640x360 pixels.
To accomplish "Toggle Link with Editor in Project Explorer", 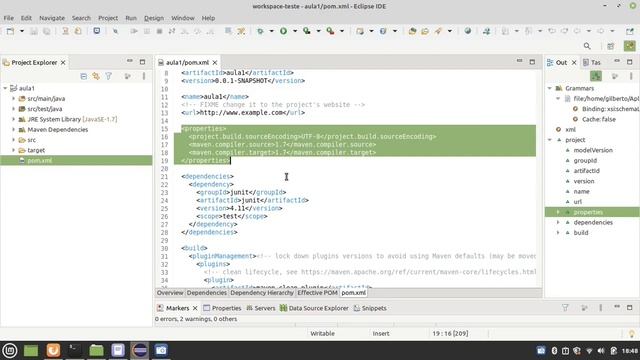I will pyautogui.click(x=96, y=76).
